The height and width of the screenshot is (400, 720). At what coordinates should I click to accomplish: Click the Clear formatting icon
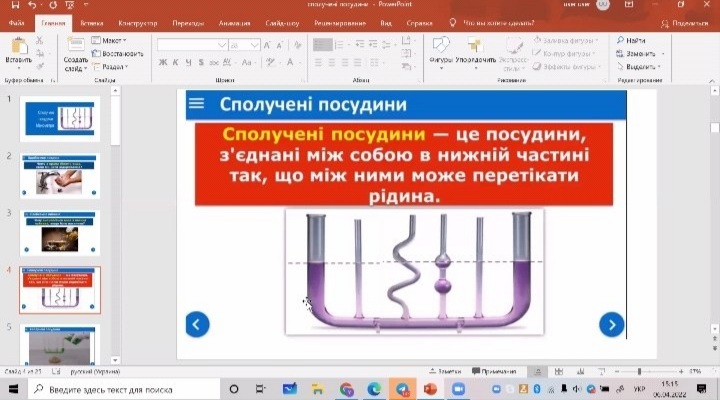click(x=298, y=45)
